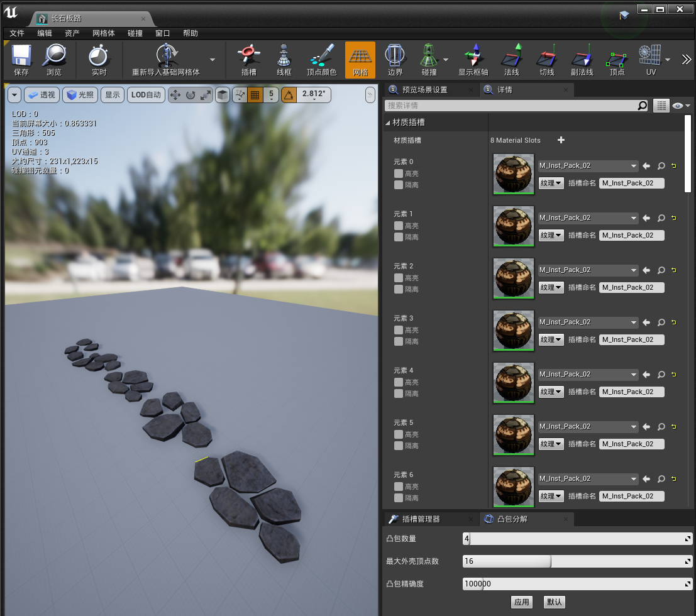Expand material dropdown for 元素 2
Image resolution: width=696 pixels, height=616 pixels.
(x=588, y=270)
